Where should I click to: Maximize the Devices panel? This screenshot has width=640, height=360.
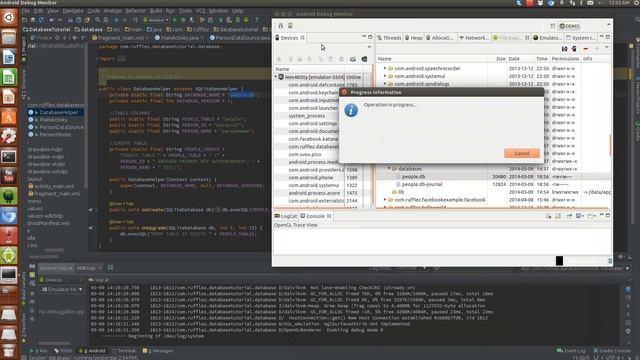[370, 37]
